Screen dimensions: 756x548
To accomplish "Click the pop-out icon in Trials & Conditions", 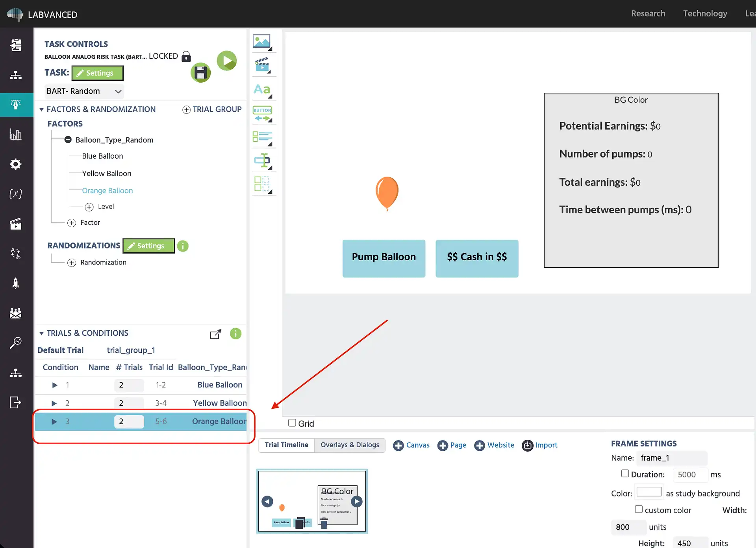I will (215, 334).
